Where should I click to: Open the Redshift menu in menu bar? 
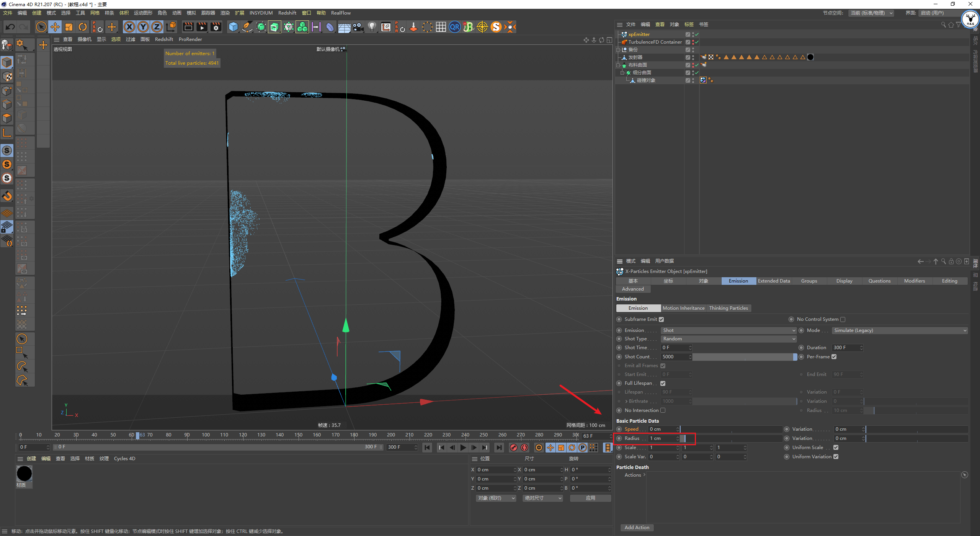pos(287,13)
